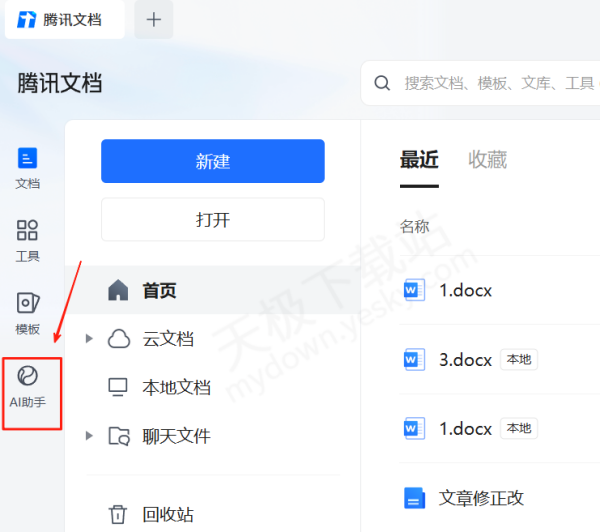Click the cloud icon beside 云文档
This screenshot has height=532, width=600.
[119, 339]
